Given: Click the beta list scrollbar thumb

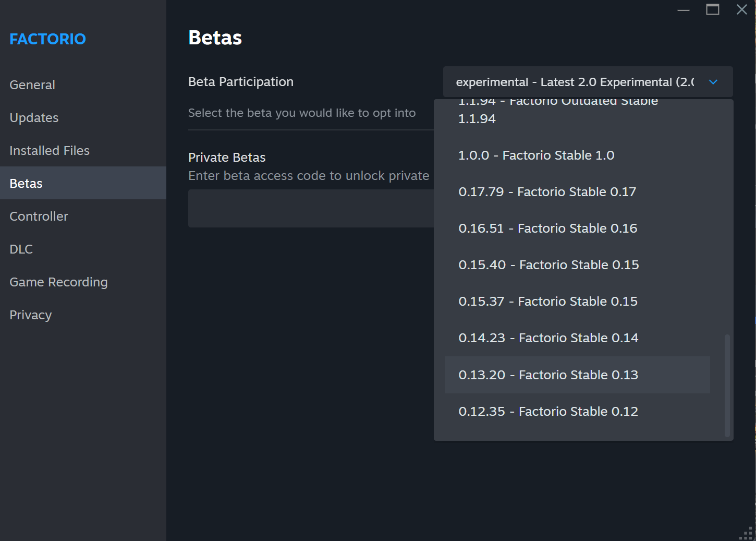Looking at the screenshot, I should (x=727, y=386).
